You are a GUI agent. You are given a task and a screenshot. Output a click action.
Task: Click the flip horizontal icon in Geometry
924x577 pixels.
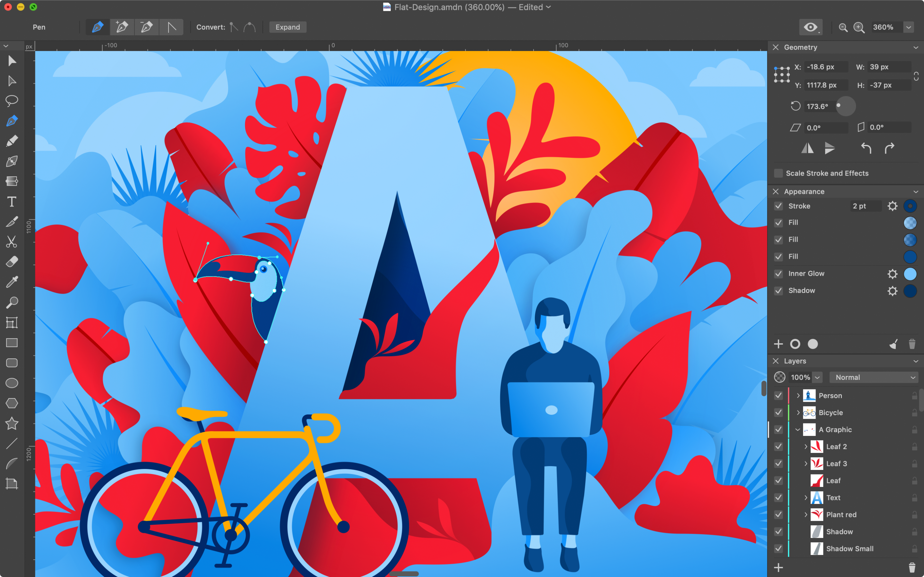(807, 148)
